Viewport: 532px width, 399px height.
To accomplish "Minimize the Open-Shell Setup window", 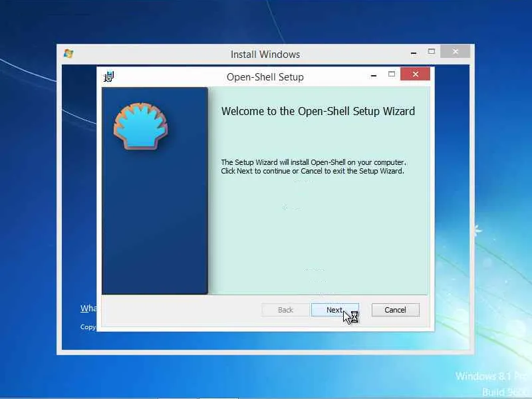I will coord(374,76).
